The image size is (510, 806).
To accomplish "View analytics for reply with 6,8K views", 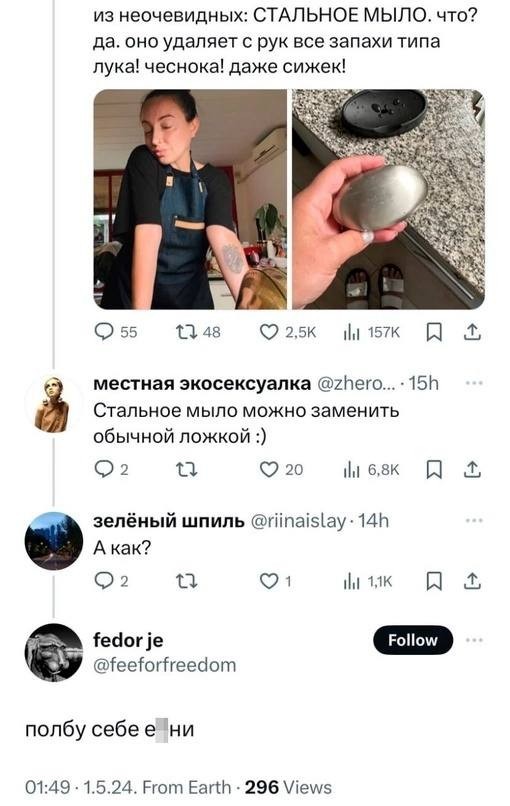I will click(x=371, y=469).
